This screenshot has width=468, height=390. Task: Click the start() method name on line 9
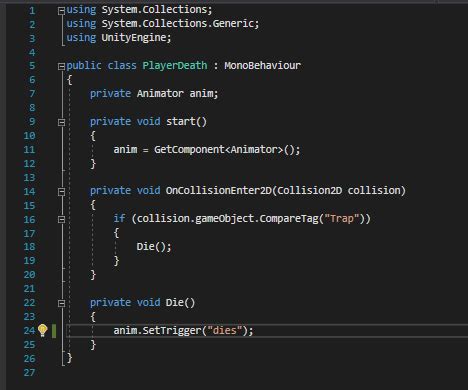pyautogui.click(x=181, y=121)
